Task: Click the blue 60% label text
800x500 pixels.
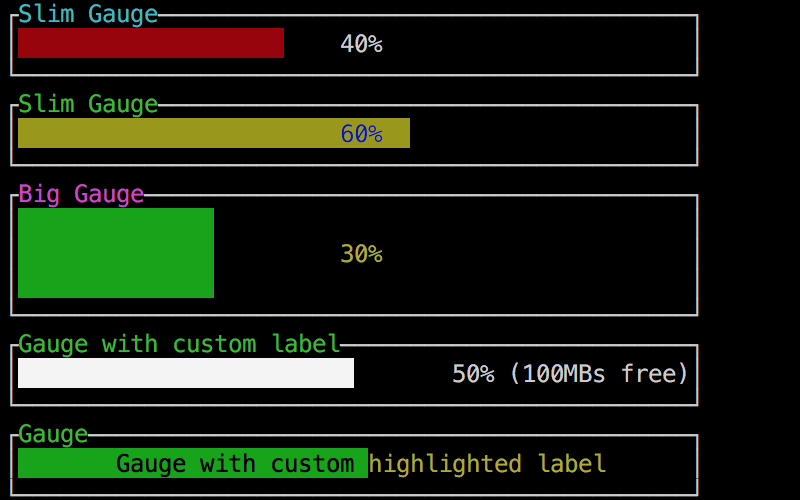Action: click(361, 134)
